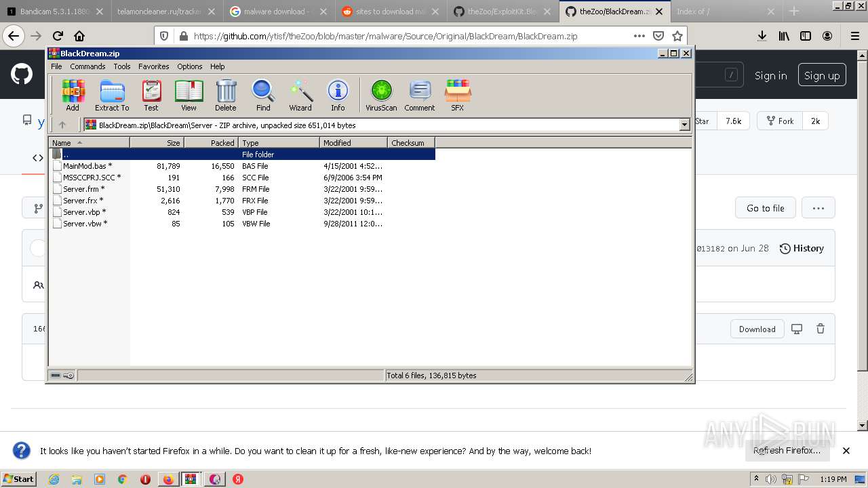
Task: Open the file View raw display icon on GitHub
Action: click(x=797, y=329)
